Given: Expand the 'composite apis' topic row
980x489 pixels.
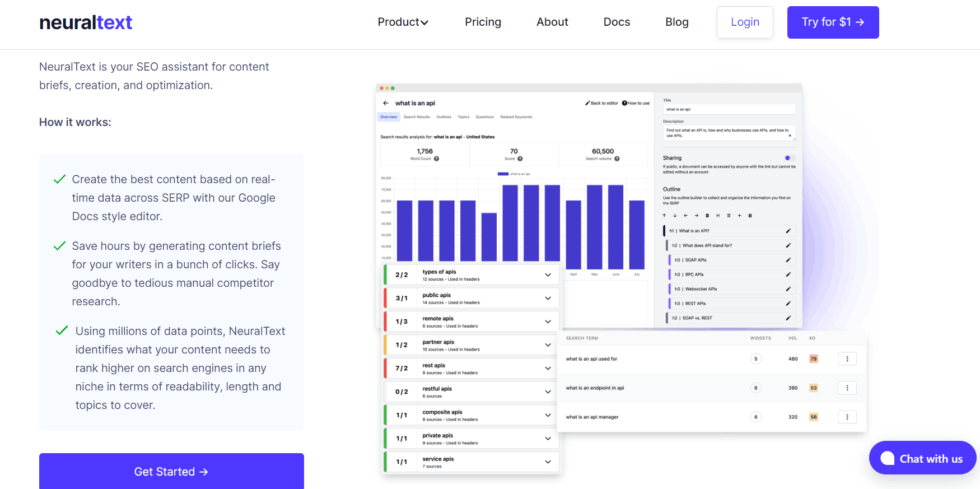Looking at the screenshot, I should (x=548, y=415).
